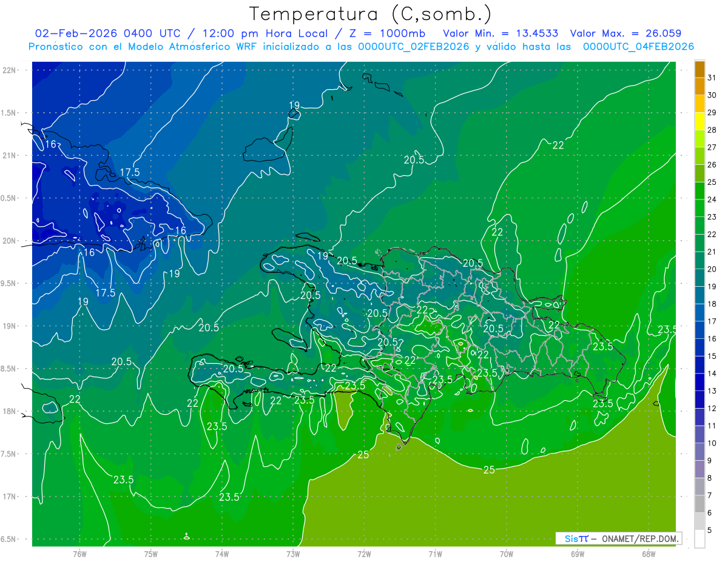This screenshot has width=728, height=562.
Task: Click the legend value 15
Action: tap(712, 356)
